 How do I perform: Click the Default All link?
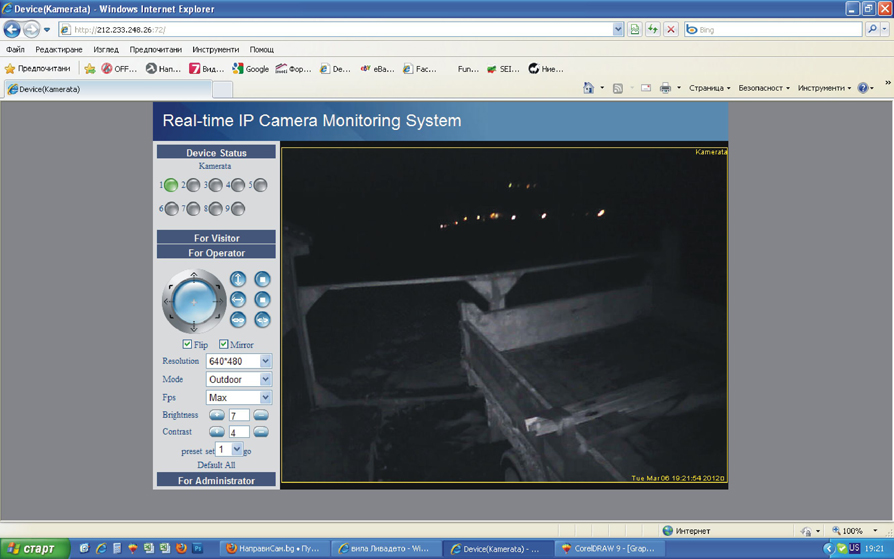pyautogui.click(x=216, y=465)
